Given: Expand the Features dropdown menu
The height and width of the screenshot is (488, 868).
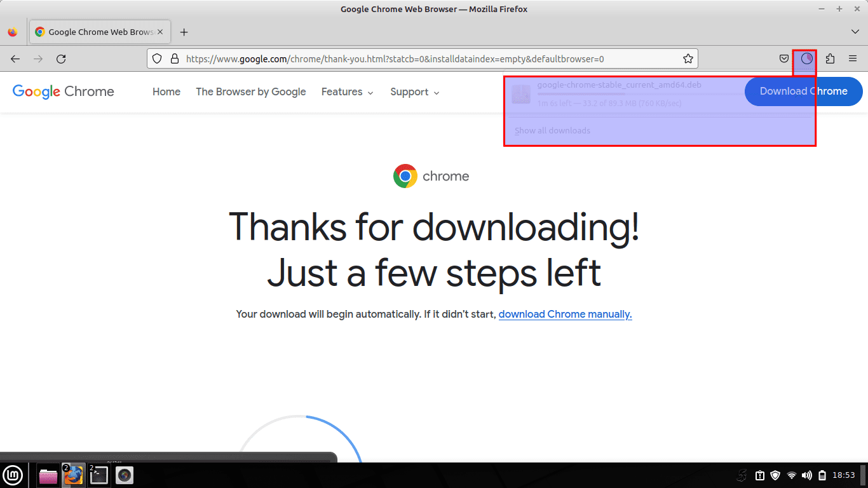Looking at the screenshot, I should tap(347, 92).
